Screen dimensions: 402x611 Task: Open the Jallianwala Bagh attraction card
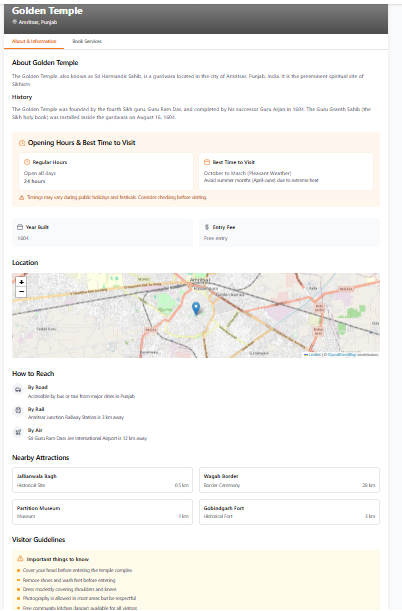coord(102,480)
